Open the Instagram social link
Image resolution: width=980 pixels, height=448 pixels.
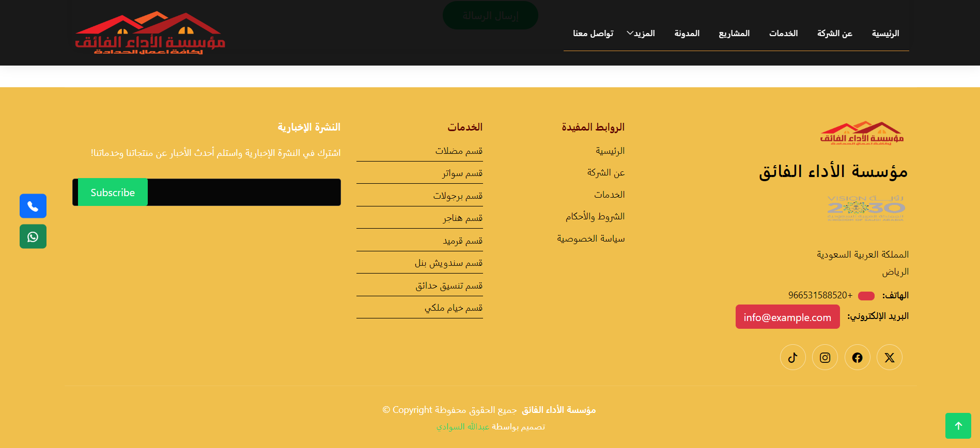tap(825, 357)
